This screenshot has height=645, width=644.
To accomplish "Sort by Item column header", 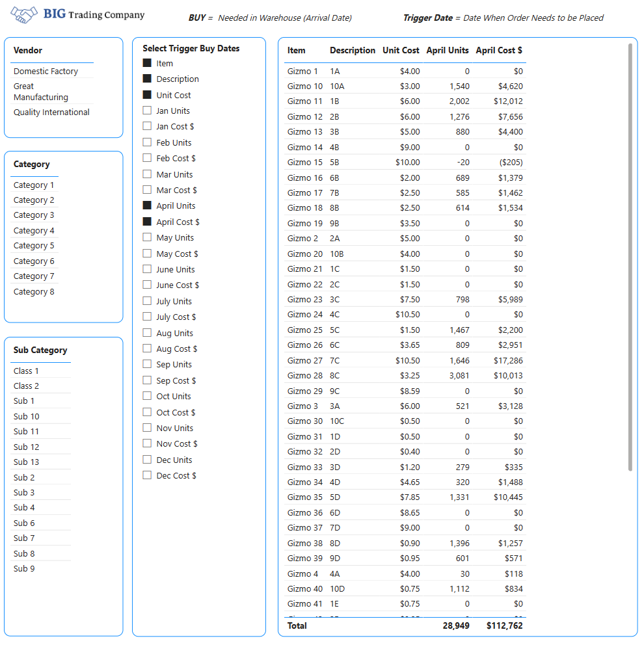I will 296,50.
